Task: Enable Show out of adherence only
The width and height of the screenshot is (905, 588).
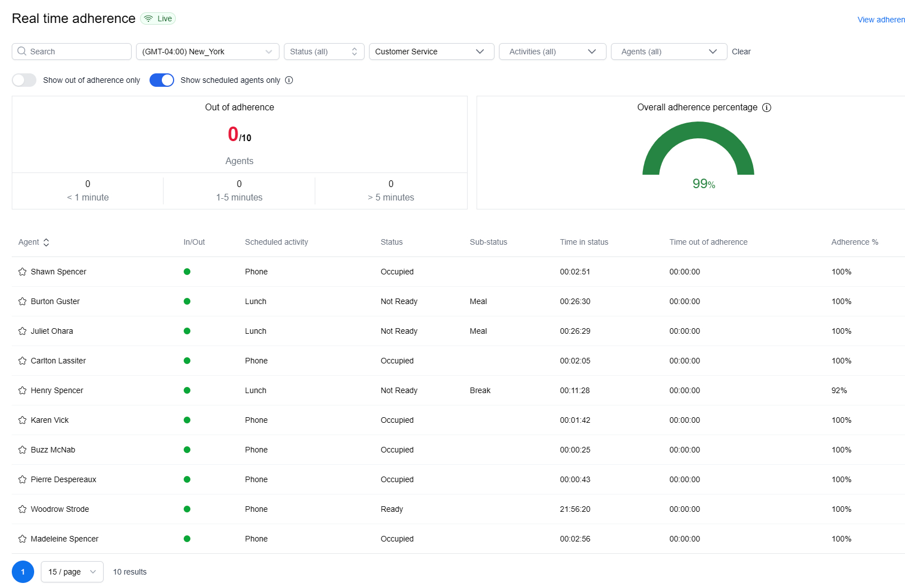Action: (24, 80)
